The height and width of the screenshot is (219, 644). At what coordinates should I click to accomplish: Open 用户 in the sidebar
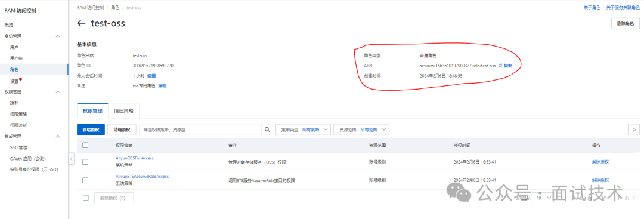point(14,48)
